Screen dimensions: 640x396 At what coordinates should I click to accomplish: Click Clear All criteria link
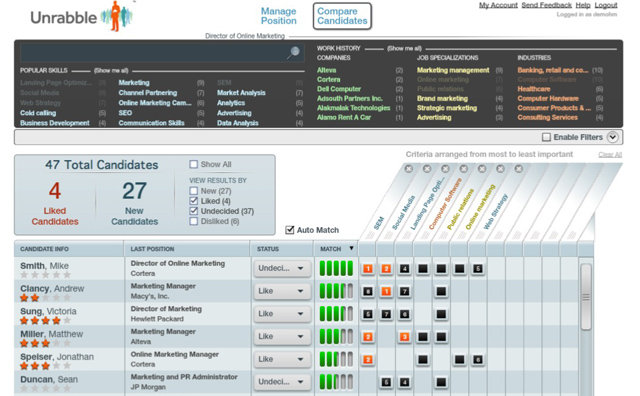pos(610,155)
